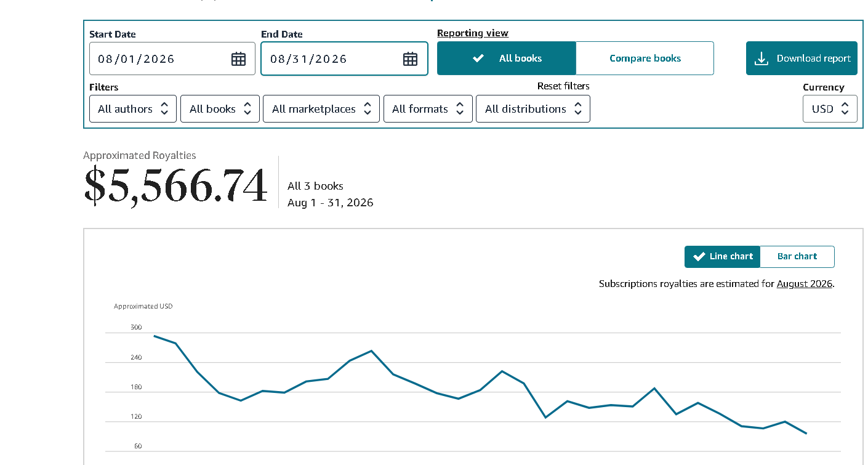
Task: Select the Line chart display option
Action: click(x=723, y=257)
